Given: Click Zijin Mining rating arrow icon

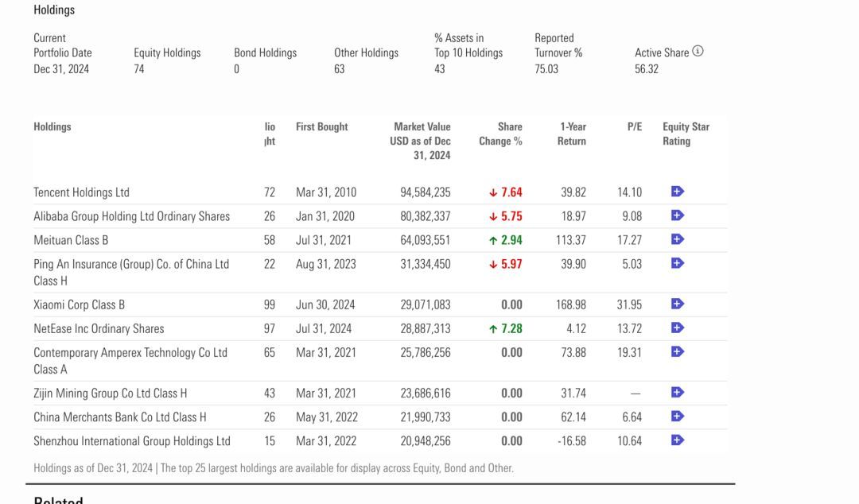Looking at the screenshot, I should pyautogui.click(x=677, y=392).
